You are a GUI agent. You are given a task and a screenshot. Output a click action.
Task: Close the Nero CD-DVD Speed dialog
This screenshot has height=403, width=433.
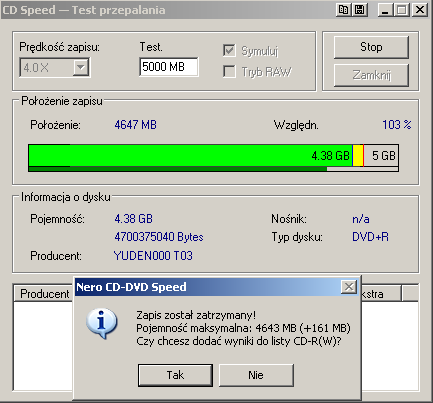coord(349,287)
